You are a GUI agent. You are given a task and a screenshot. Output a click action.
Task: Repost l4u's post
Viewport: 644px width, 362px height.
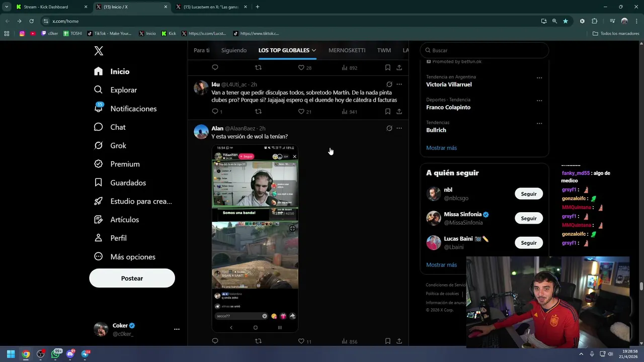(x=258, y=112)
